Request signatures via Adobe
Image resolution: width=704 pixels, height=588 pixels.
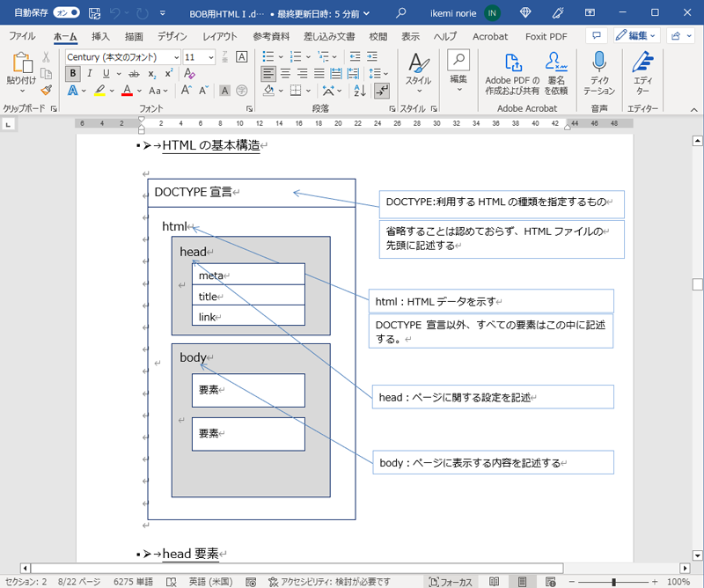pos(556,73)
